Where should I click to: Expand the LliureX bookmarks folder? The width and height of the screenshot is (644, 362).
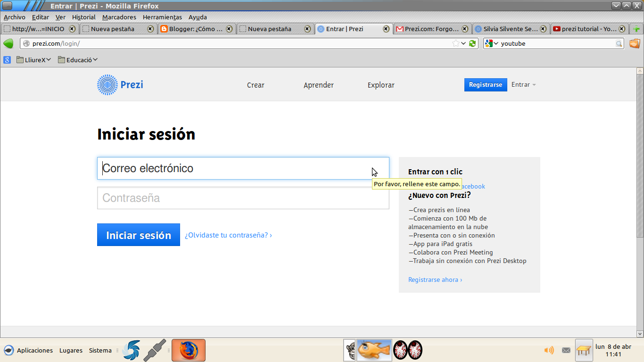[x=34, y=60]
